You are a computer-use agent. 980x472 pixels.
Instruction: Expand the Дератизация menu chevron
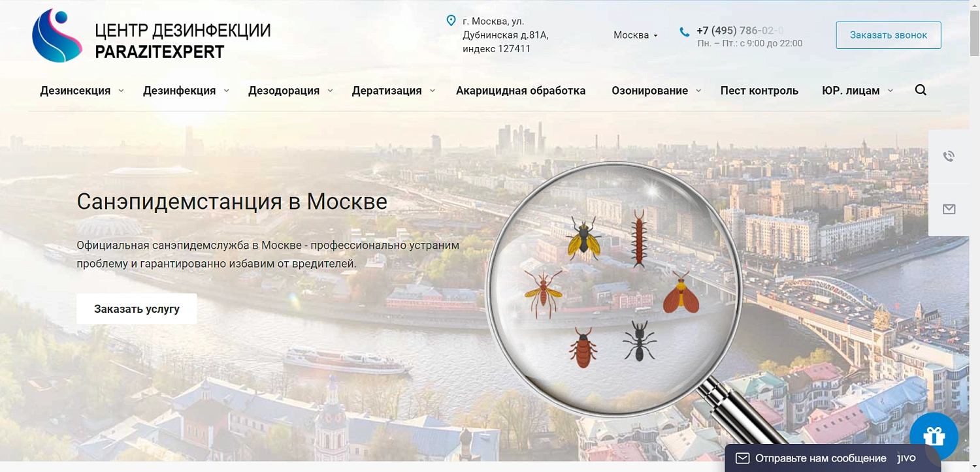click(432, 91)
